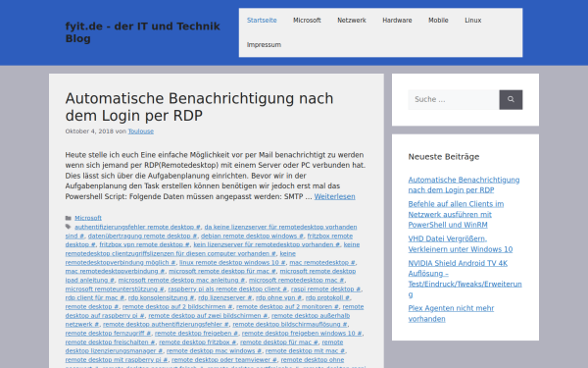Viewport: 588px width, 368px height.
Task: Focus the Suche search field
Action: (454, 99)
